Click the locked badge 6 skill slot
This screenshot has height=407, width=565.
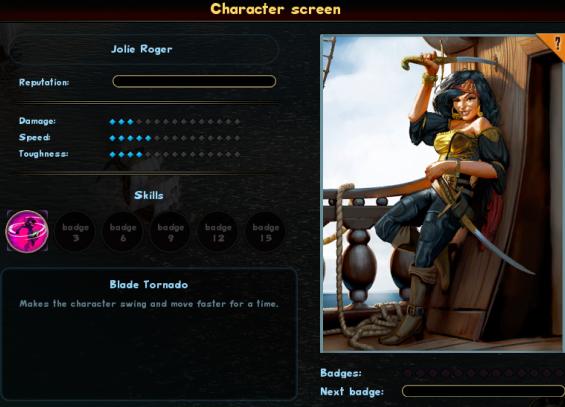pyautogui.click(x=123, y=232)
